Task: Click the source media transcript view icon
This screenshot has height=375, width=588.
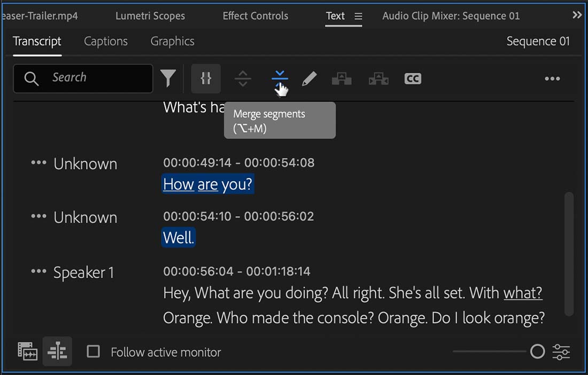Action: (27, 351)
